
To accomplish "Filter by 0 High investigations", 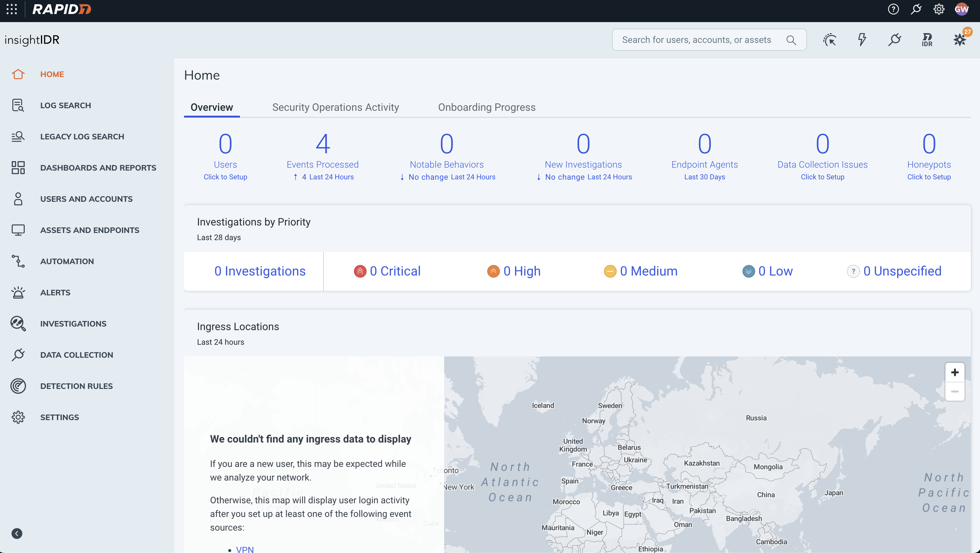I will [514, 271].
